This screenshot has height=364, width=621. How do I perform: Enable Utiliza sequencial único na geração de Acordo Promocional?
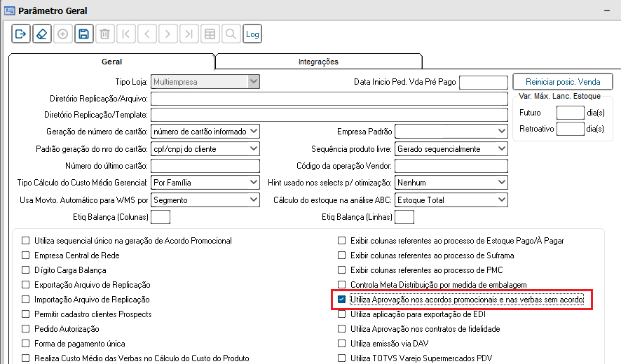pyautogui.click(x=26, y=241)
